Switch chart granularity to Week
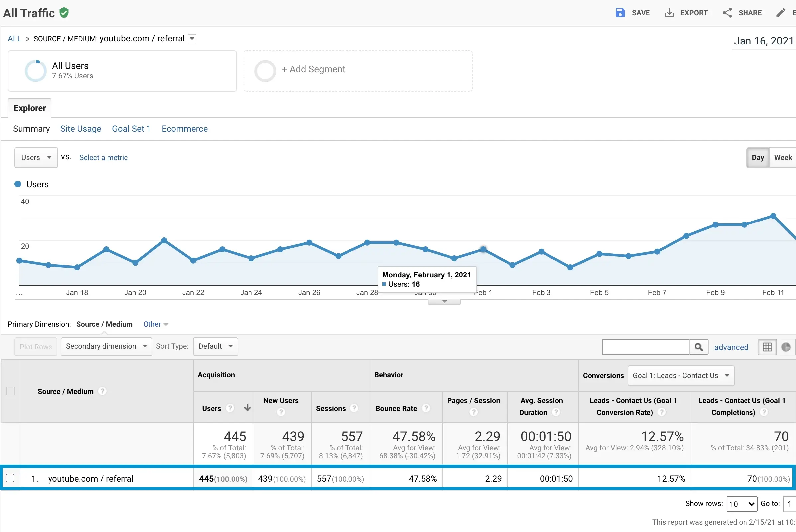This screenshot has height=532, width=796. point(783,157)
